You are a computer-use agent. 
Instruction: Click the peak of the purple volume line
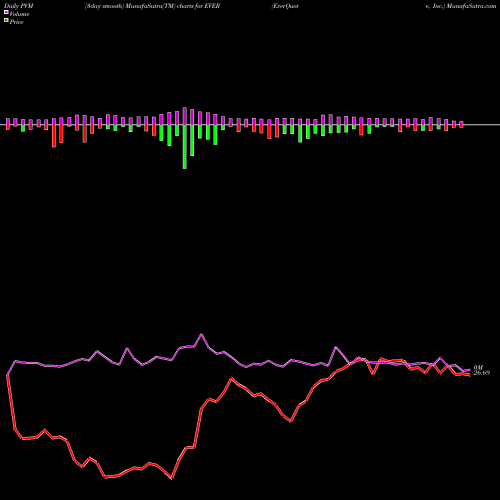pos(201,334)
